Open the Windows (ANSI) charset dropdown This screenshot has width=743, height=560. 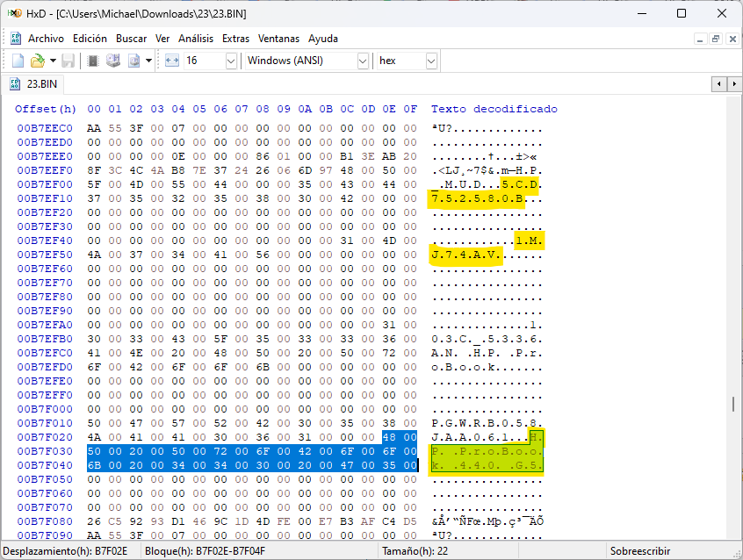(x=363, y=61)
